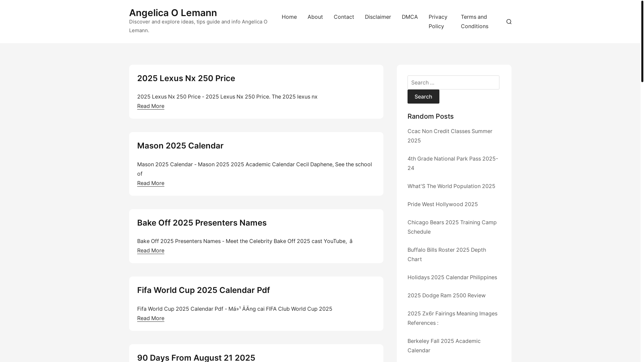Open Ccac Non Credit Classes Summer 2025
This screenshot has width=644, height=362.
[450, 136]
